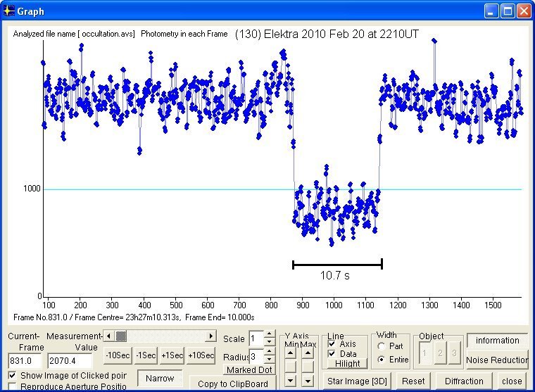Jump back with -10Sec button

[117, 355]
